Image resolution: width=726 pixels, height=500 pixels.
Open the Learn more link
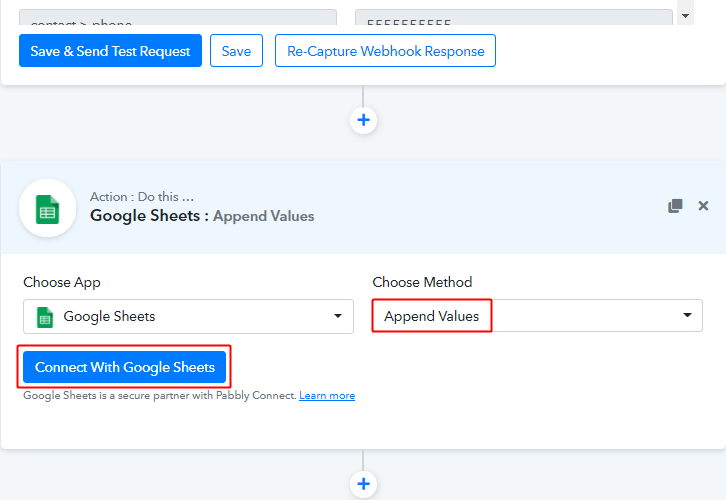coord(327,395)
